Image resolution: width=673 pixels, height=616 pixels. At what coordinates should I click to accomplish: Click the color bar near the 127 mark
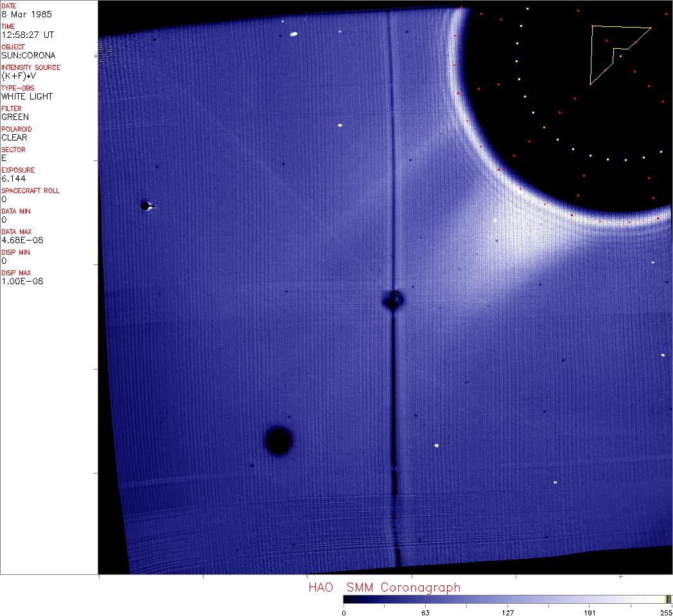[507, 599]
